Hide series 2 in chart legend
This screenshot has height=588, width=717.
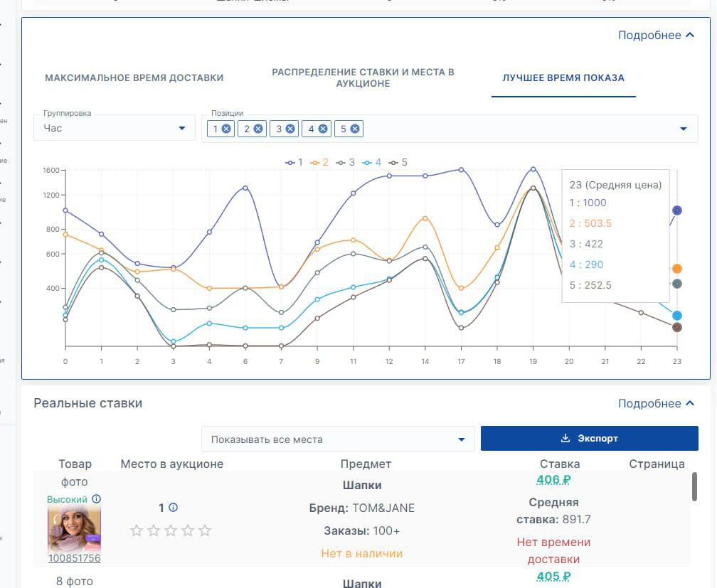(319, 162)
